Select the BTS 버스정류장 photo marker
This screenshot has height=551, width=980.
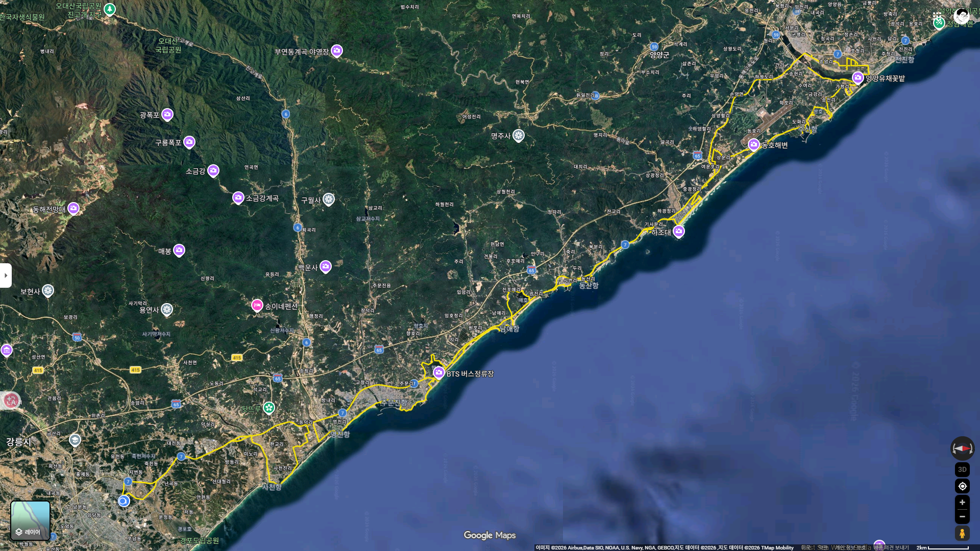pos(438,372)
